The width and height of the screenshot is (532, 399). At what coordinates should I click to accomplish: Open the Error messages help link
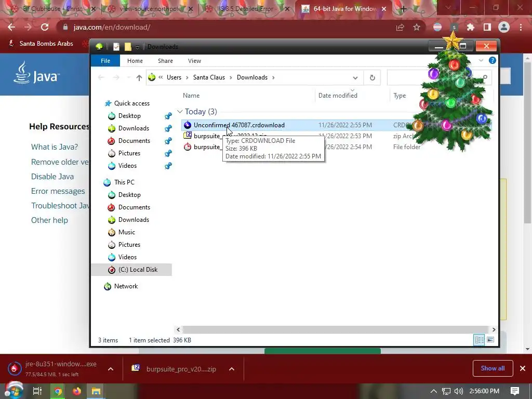58,191
